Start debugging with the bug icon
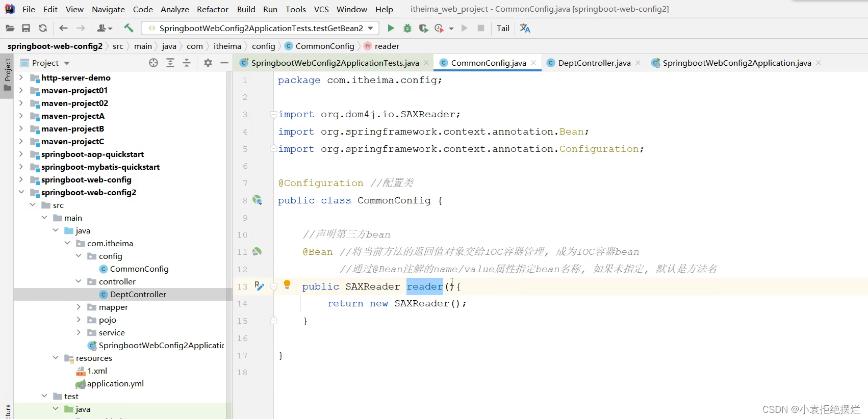Screen dimensions: 868x419 (x=407, y=28)
